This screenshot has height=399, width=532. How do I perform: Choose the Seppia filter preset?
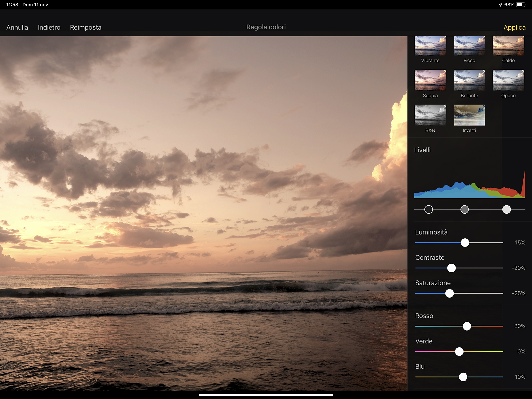coord(430,80)
